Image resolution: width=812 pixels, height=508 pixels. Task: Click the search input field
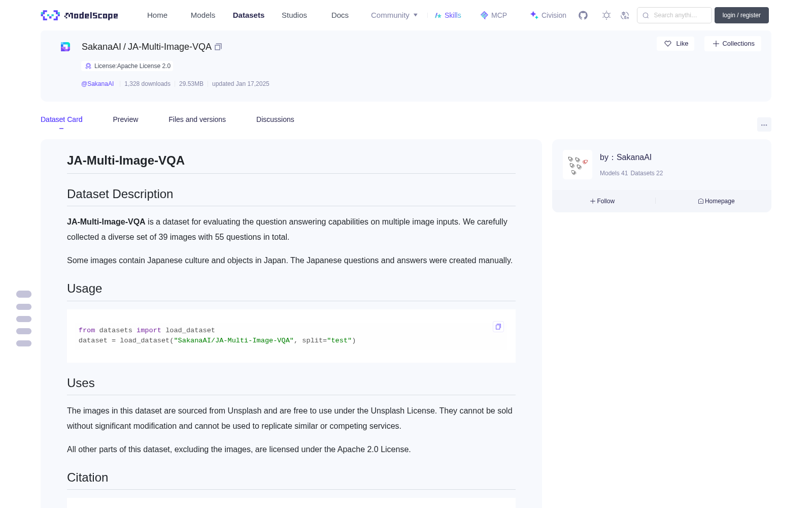tap(674, 15)
